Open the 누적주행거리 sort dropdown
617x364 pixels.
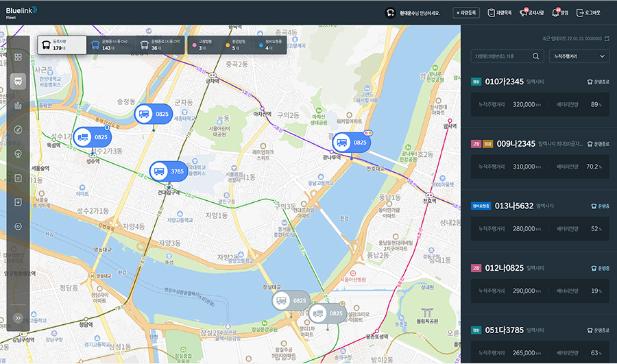click(x=579, y=56)
